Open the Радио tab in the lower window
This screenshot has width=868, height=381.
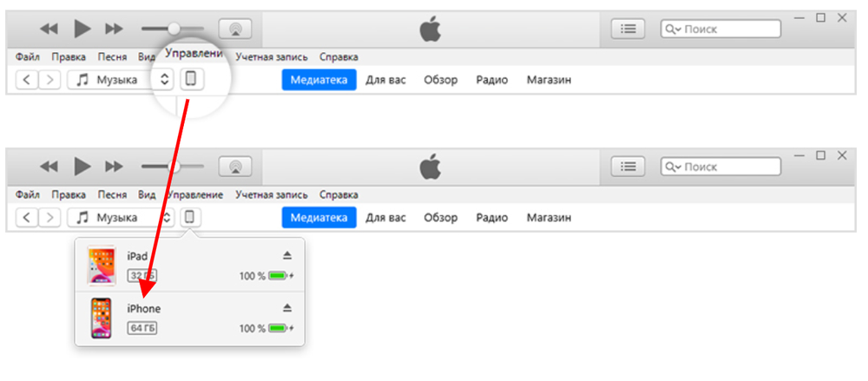(x=492, y=218)
